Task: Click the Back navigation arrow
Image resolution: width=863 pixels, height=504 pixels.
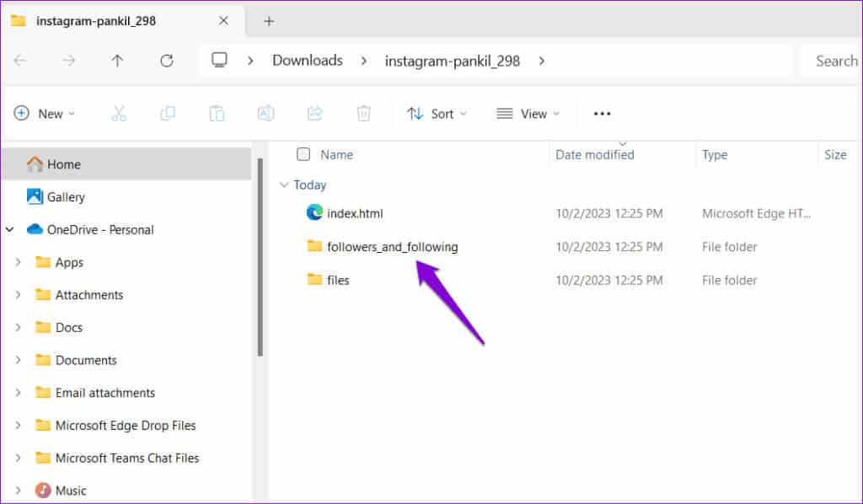Action: (20, 61)
